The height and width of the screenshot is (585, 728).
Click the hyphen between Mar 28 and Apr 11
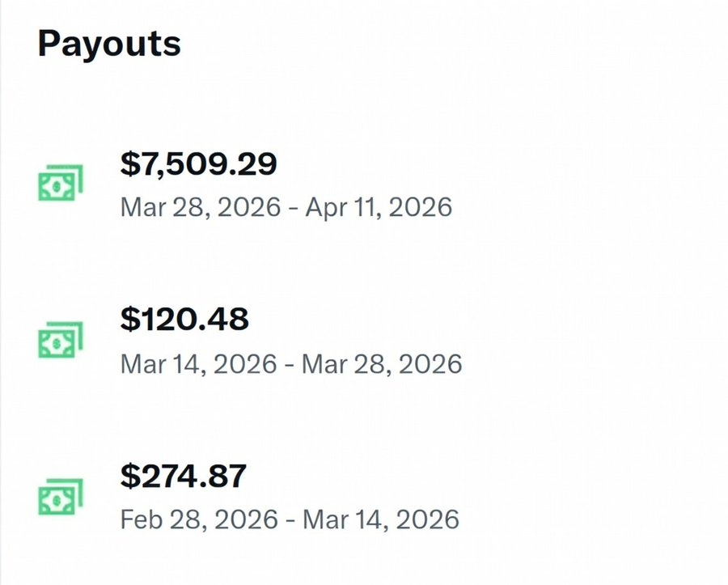[293, 209]
